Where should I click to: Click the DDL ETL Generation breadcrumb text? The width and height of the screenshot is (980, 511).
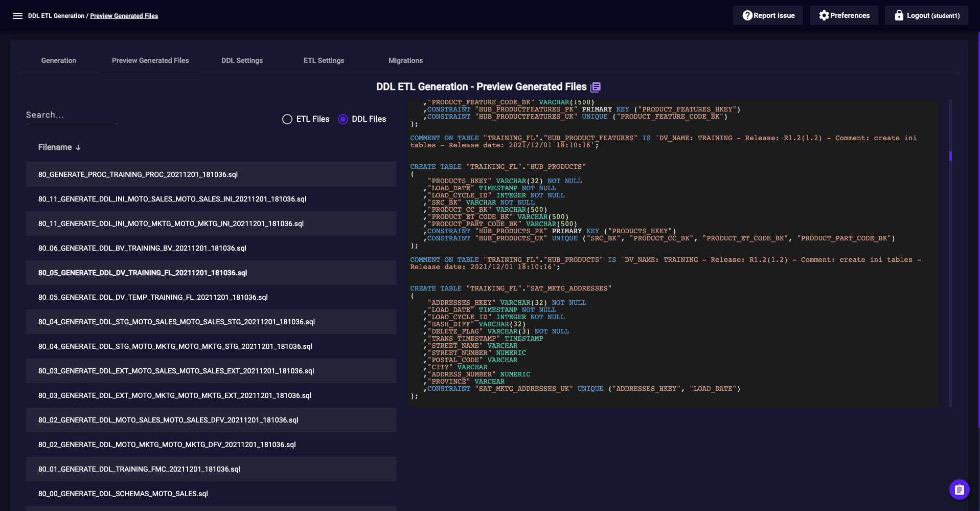56,16
